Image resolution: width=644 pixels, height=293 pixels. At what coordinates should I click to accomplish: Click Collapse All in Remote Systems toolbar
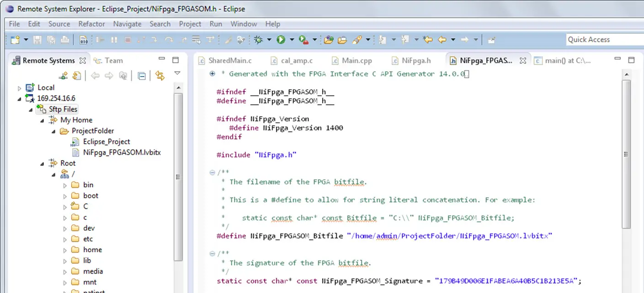click(x=142, y=76)
